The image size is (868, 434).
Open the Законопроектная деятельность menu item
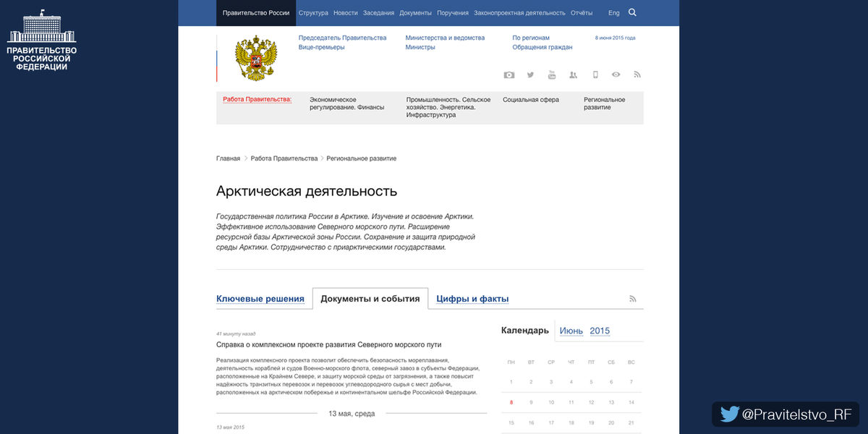(x=520, y=13)
